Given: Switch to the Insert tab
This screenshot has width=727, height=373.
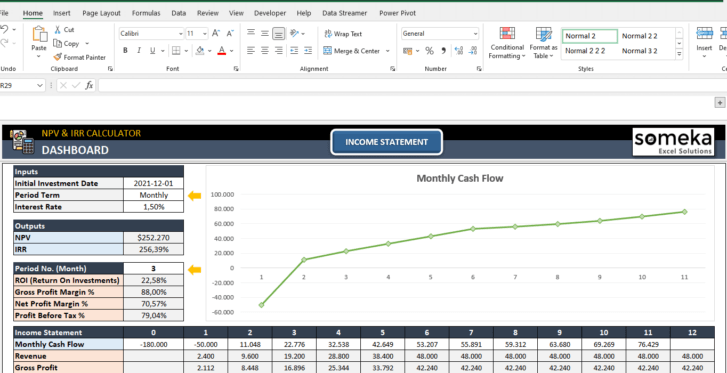Looking at the screenshot, I should tap(62, 13).
